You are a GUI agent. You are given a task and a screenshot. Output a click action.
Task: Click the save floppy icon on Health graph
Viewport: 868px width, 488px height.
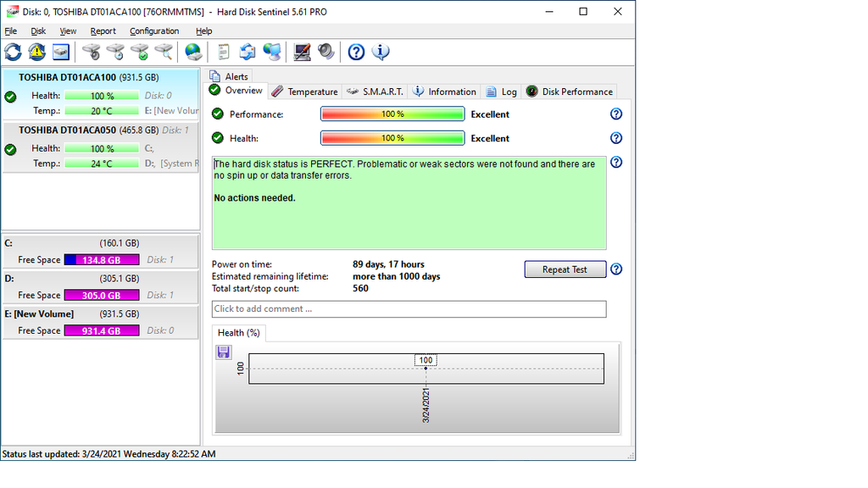coord(224,352)
